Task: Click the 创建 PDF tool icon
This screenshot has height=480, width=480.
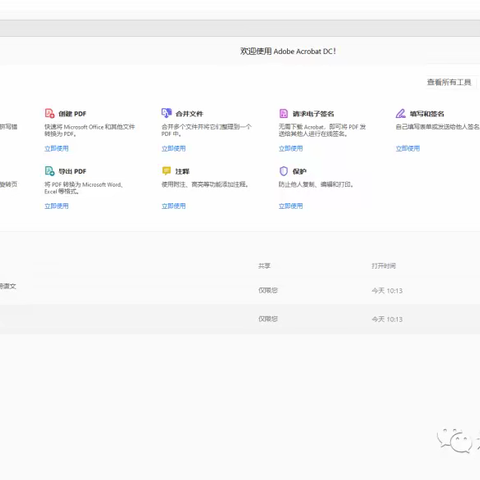Action: point(50,113)
